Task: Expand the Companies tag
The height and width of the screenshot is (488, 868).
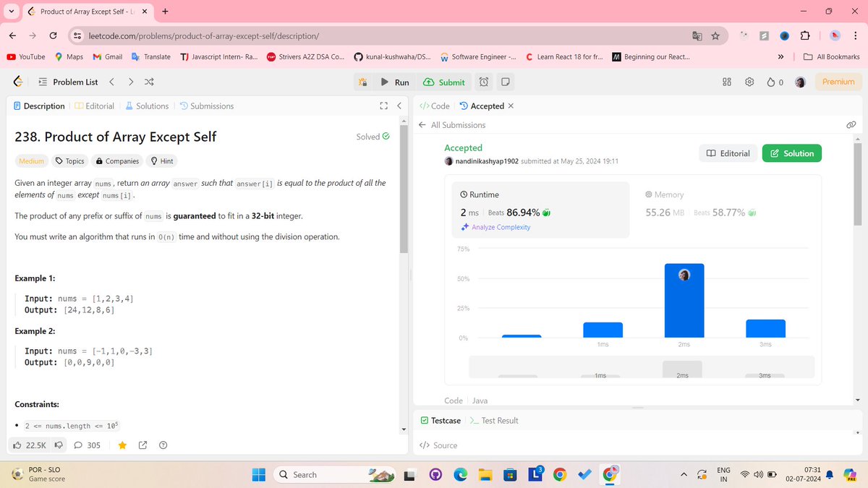Action: click(x=117, y=161)
